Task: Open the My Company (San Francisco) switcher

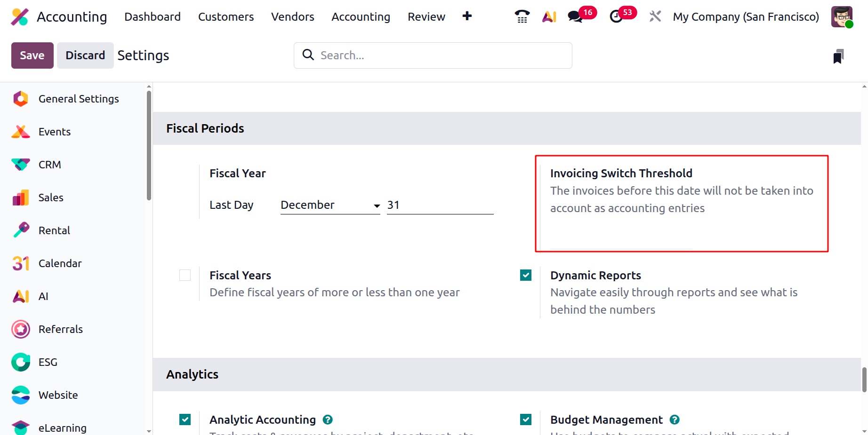Action: (x=746, y=17)
